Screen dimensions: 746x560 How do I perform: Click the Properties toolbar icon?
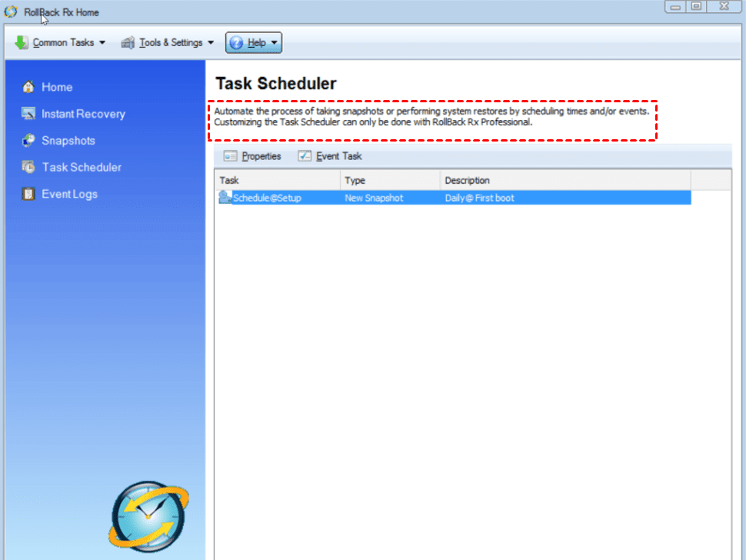(x=230, y=156)
